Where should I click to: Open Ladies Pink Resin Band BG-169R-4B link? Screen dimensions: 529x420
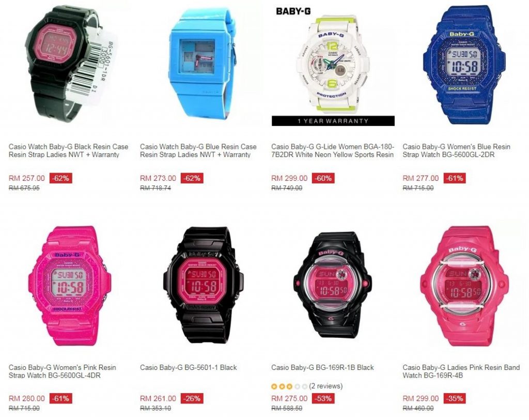(x=461, y=371)
